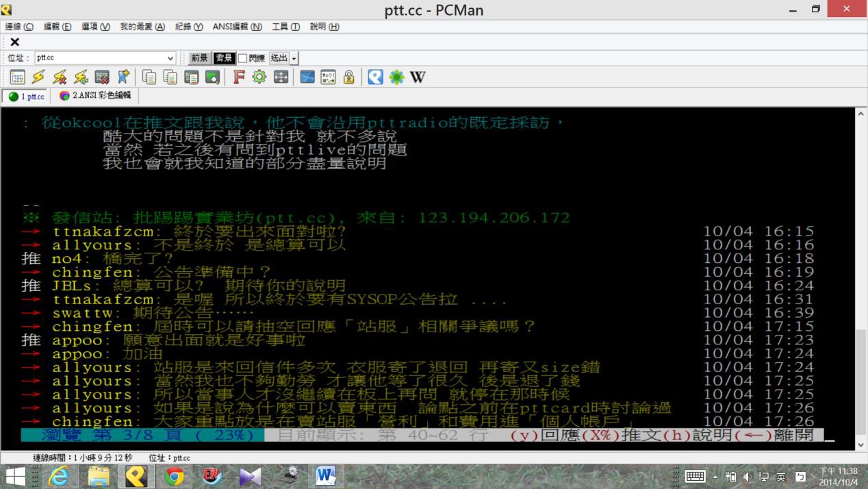
Task: Click the add-to-favorites bookmark icon
Action: pos(123,77)
